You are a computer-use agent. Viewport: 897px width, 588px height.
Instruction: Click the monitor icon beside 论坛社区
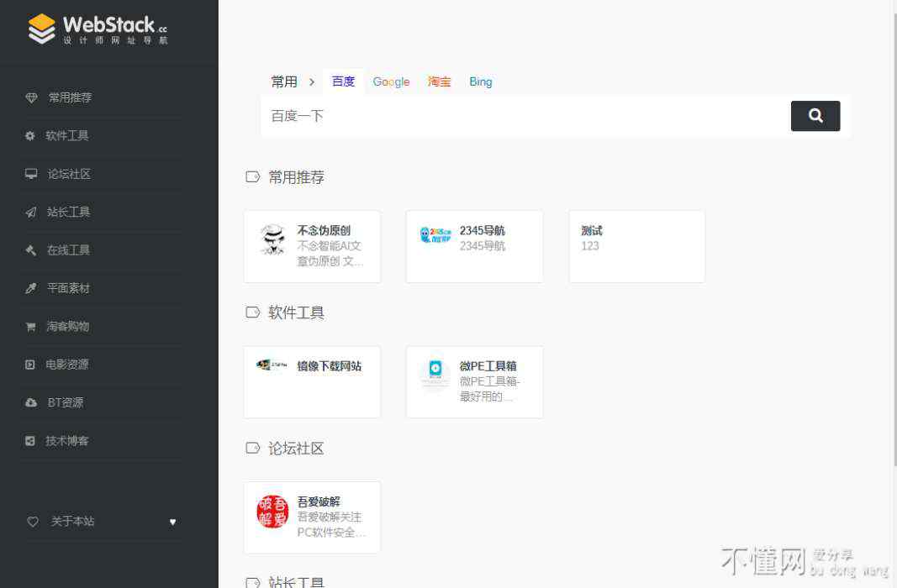(31, 174)
